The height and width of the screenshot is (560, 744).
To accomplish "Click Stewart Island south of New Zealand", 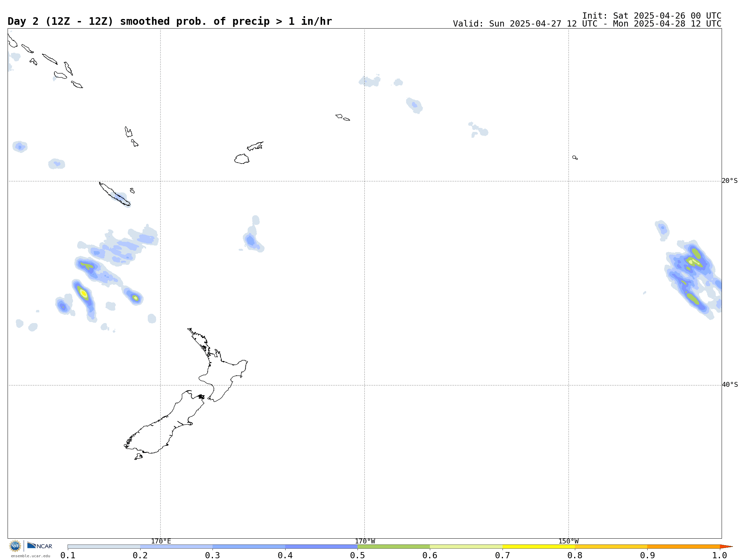I will (138, 457).
